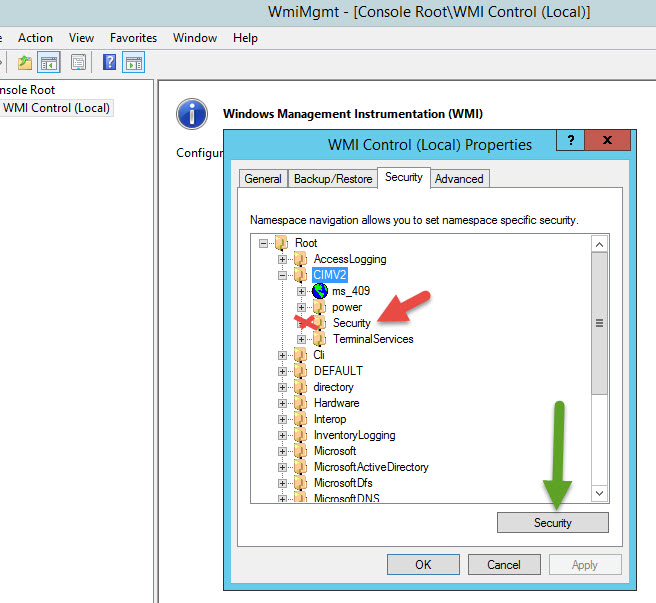Image resolution: width=656 pixels, height=603 pixels.
Task: Click the CIMV2 folder icon
Action: [x=300, y=275]
